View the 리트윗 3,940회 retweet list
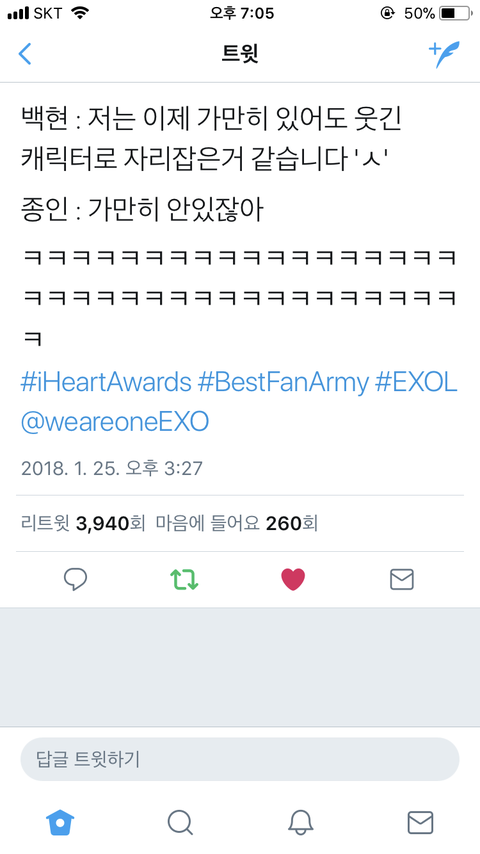This screenshot has height=854, width=480. [83, 524]
